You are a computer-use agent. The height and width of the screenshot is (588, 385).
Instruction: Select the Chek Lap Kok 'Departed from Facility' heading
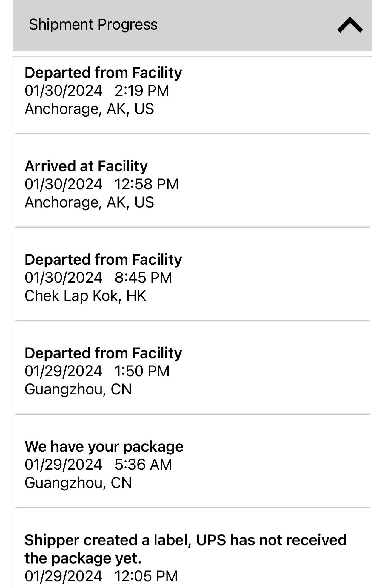[103, 260]
